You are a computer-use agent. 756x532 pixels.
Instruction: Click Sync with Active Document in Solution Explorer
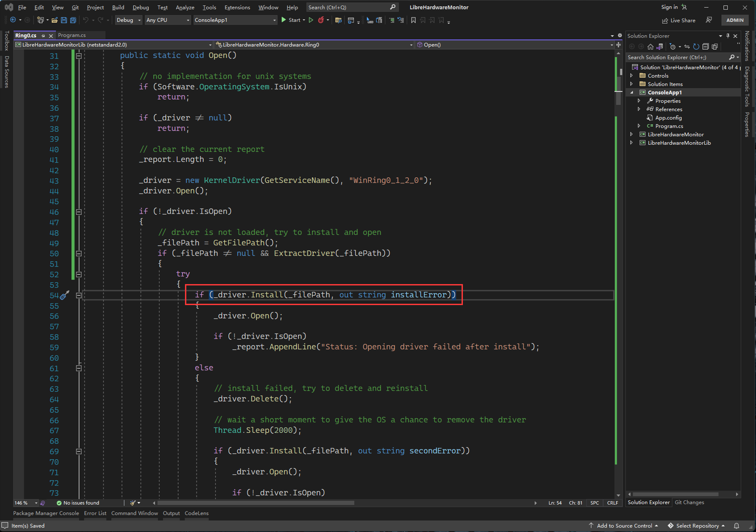coord(688,46)
